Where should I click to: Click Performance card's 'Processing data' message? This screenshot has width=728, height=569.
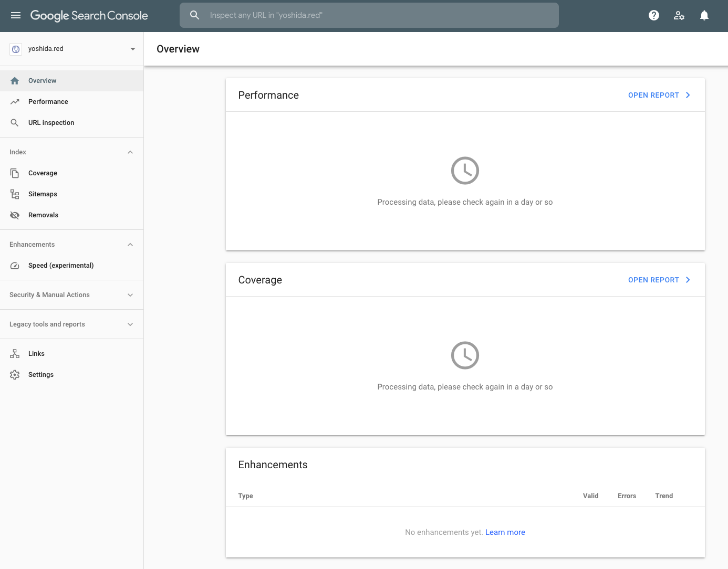[x=465, y=202]
